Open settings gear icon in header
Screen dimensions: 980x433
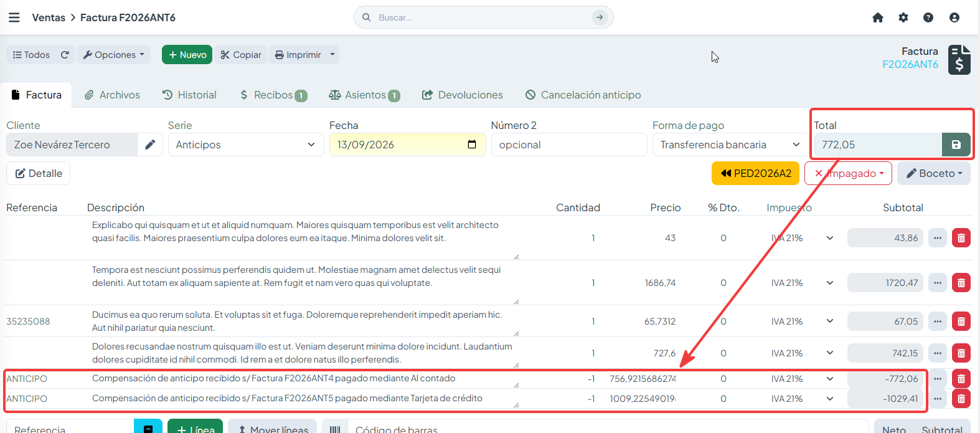[x=903, y=17]
